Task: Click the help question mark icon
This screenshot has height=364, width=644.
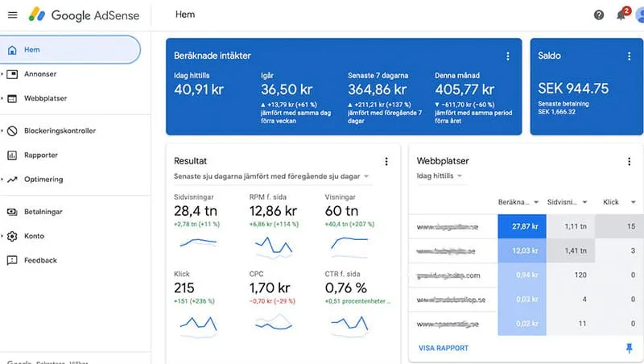Action: point(599,14)
